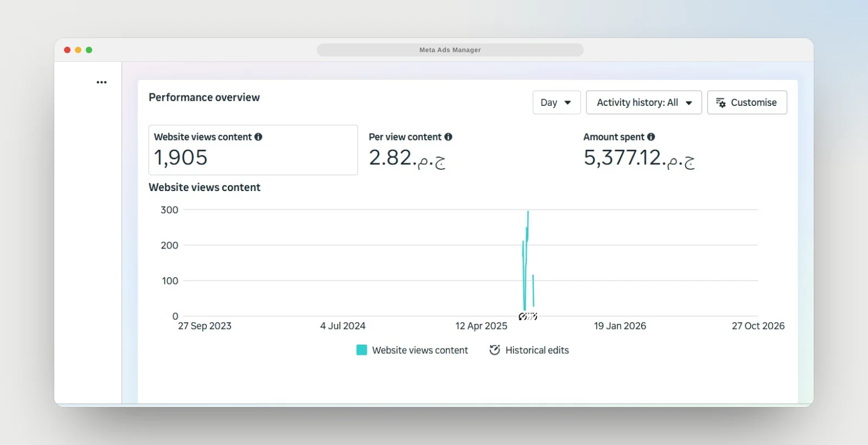Screen dimensions: 868x445
Task: Click the Meta Ads Manager title bar
Action: tap(450, 50)
